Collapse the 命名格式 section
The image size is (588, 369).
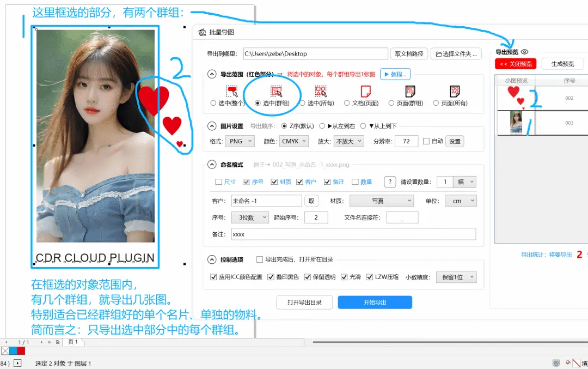pyautogui.click(x=212, y=165)
